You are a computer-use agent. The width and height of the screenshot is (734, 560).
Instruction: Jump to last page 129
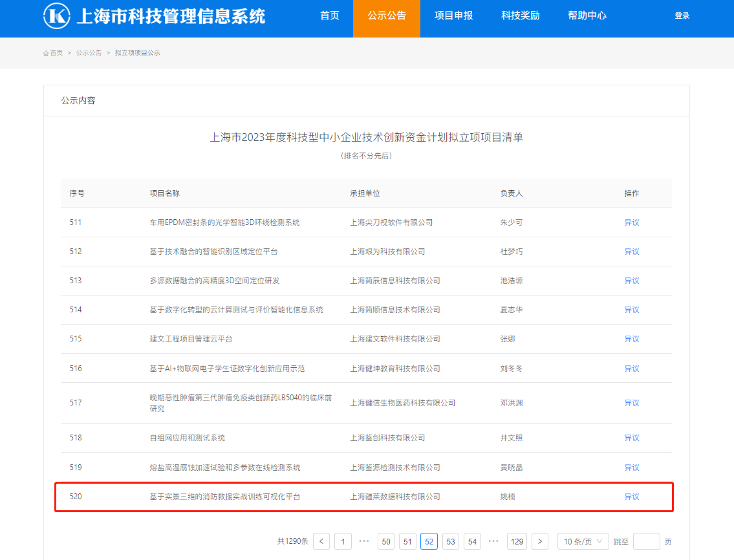(517, 541)
